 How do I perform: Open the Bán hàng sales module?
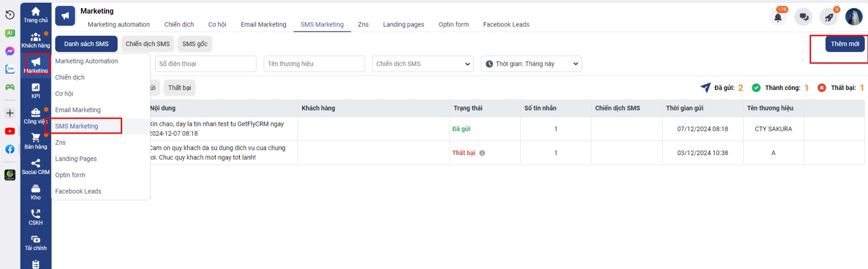tap(36, 141)
